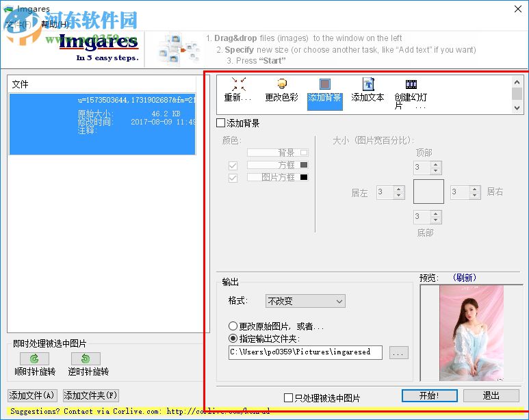The height and width of the screenshot is (420, 529).
Task: Toggle the 方框 frame checkbox
Action: click(233, 166)
